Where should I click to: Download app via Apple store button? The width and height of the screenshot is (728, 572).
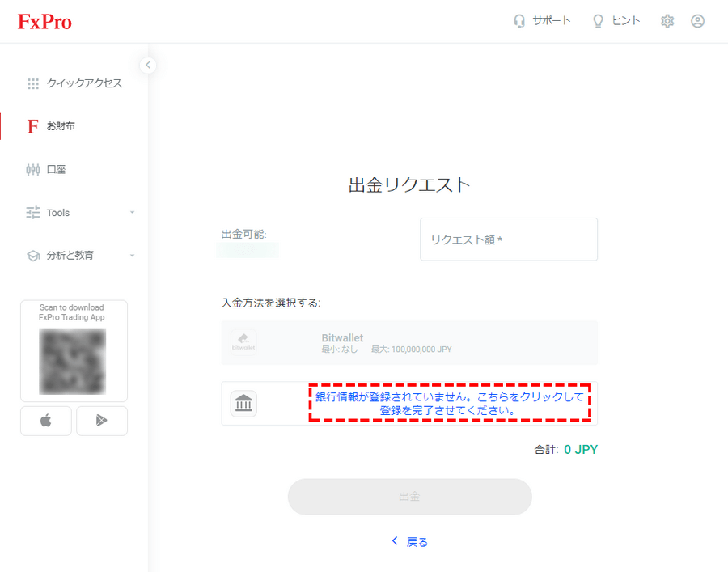(x=46, y=421)
